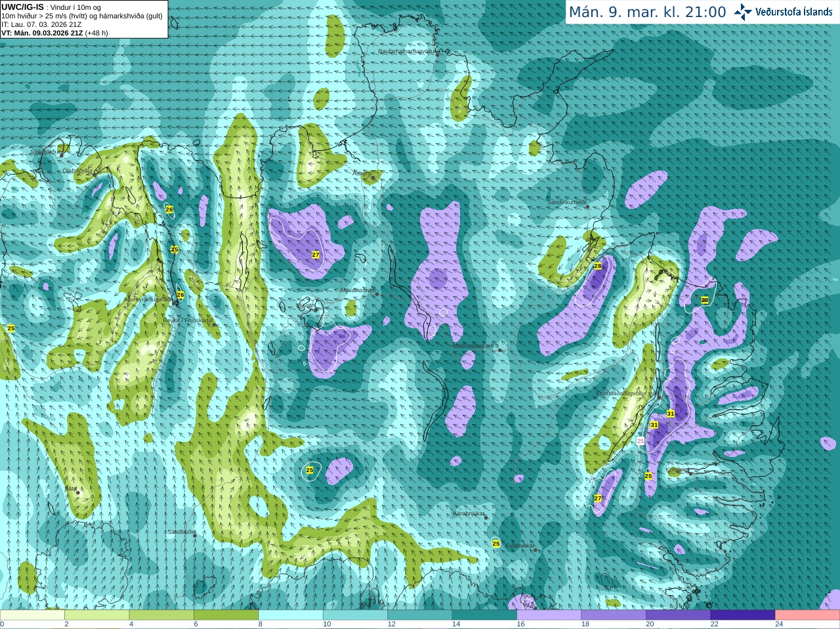Click the Eyjabakkar station label
Viewport: 840px width, 629px height.
pyautogui.click(x=520, y=546)
